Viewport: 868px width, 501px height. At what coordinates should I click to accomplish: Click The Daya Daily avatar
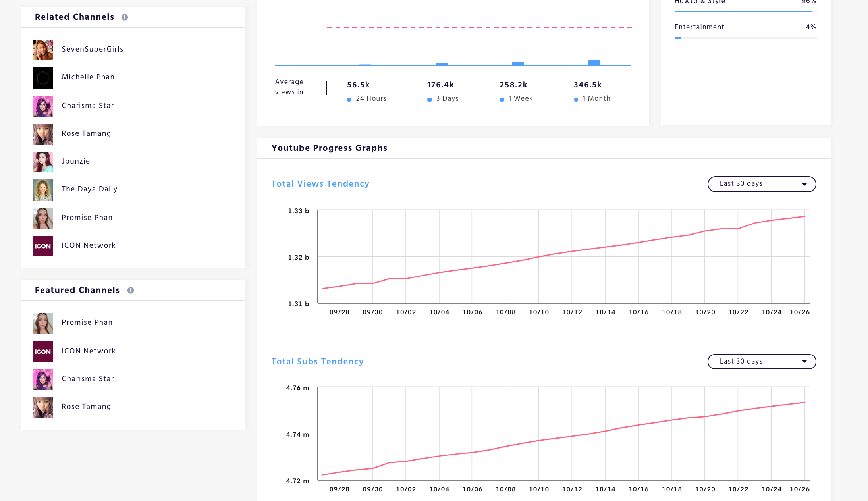(x=43, y=190)
